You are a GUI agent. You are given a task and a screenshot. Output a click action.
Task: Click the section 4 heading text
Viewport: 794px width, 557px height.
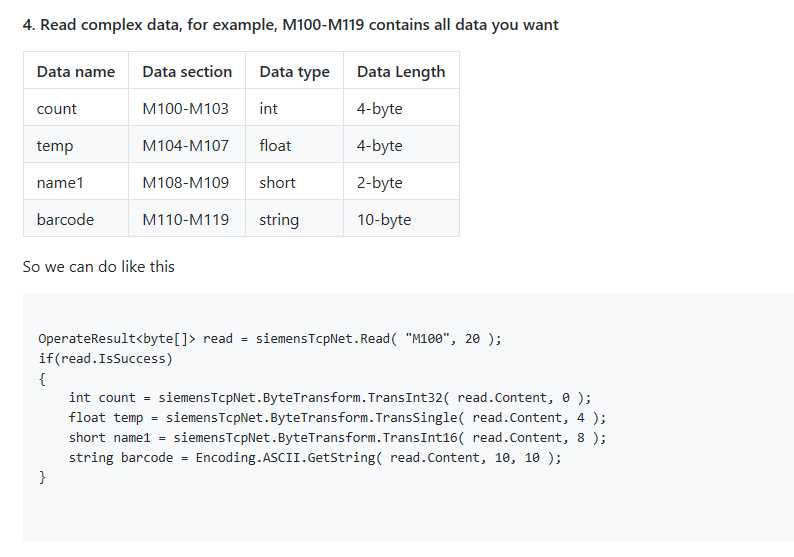[290, 25]
